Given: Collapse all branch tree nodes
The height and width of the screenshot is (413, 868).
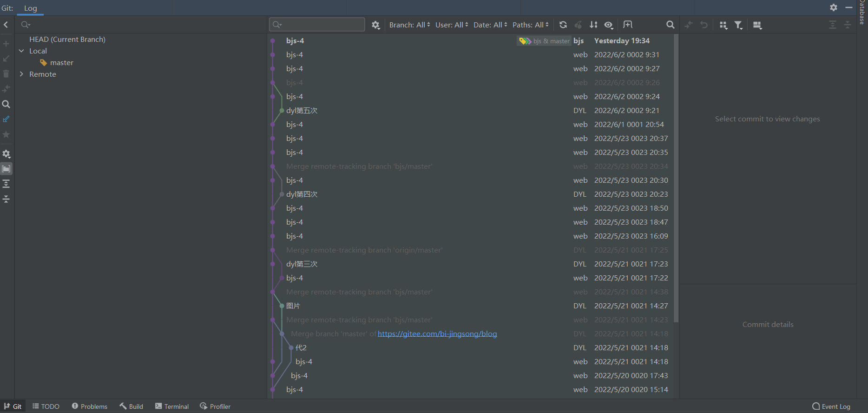Looking at the screenshot, I should click(6, 199).
